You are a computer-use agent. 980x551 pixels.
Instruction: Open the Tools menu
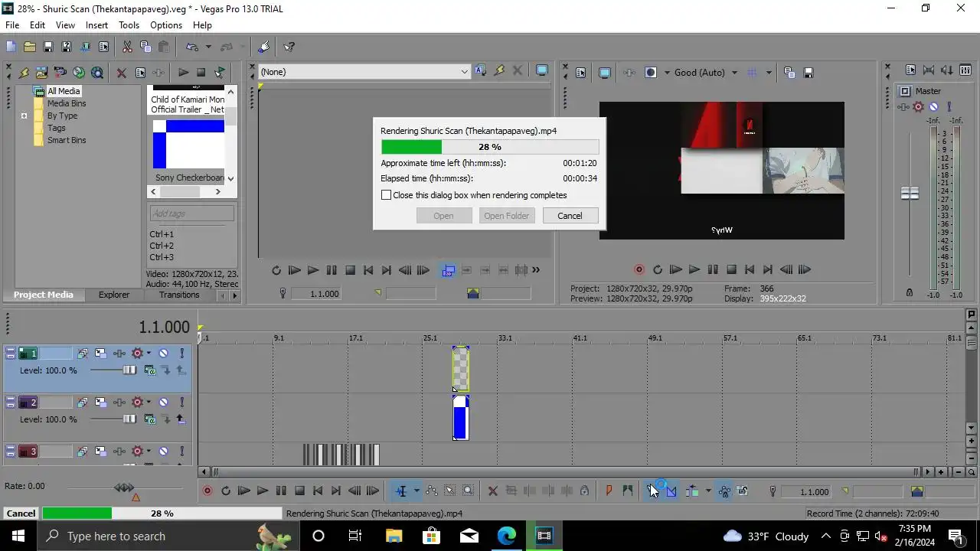129,25
